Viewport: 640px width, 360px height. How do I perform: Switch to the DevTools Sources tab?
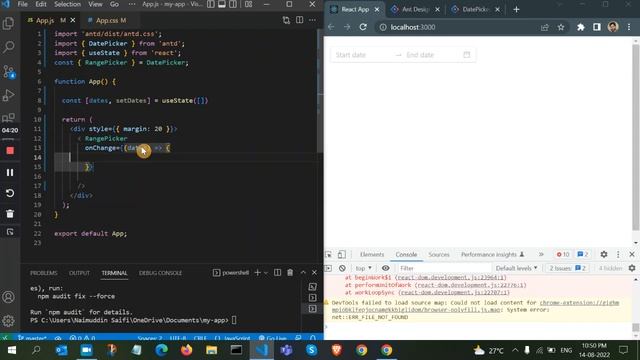(439, 254)
